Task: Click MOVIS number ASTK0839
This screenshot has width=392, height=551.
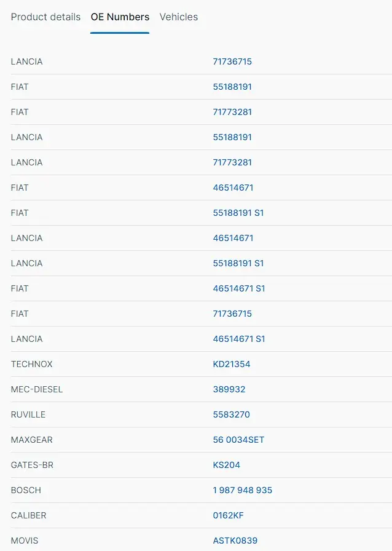Action: [235, 541]
